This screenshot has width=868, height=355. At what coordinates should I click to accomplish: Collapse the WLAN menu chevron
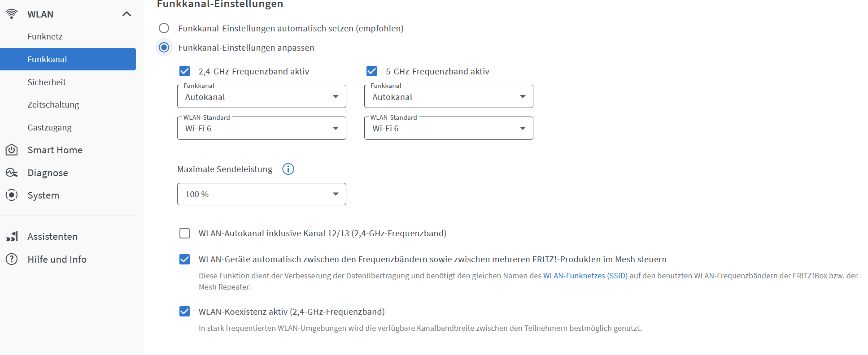click(x=127, y=14)
